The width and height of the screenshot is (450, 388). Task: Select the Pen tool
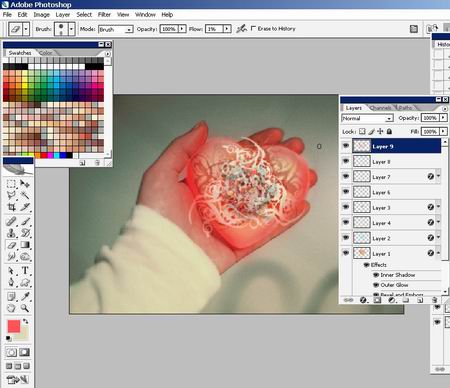tap(11, 283)
